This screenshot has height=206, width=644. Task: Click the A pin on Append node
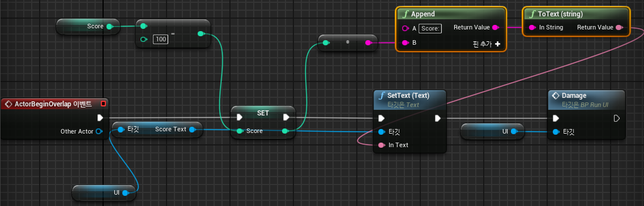(405, 28)
